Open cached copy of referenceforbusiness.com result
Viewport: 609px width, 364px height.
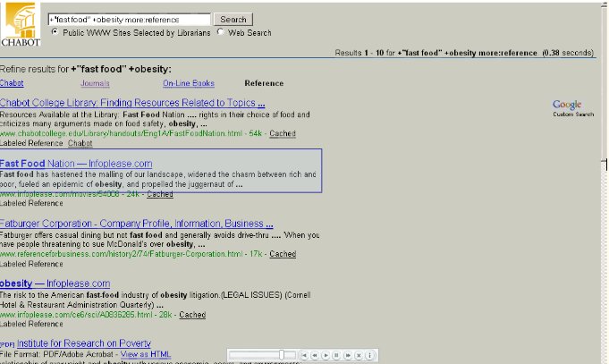283,254
